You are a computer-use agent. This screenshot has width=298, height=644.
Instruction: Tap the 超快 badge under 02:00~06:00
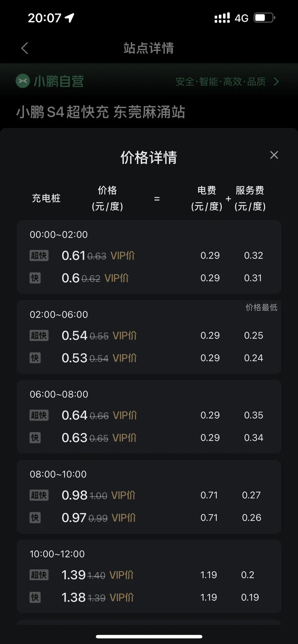[x=39, y=336]
